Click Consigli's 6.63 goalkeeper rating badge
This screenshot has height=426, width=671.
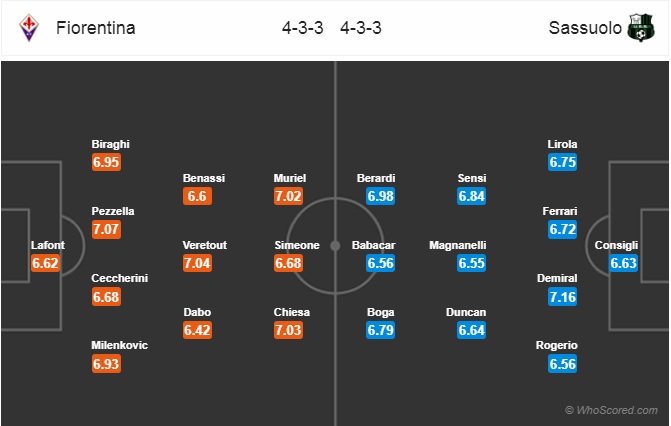pyautogui.click(x=623, y=263)
